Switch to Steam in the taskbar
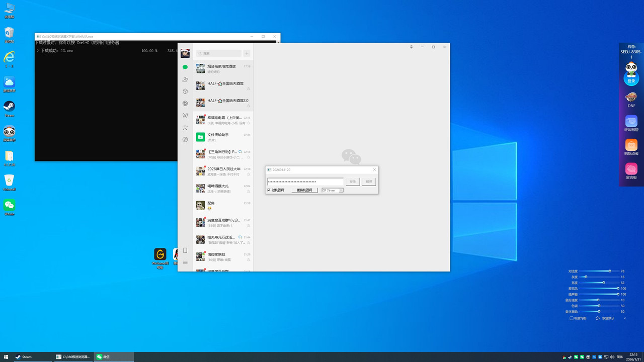The height and width of the screenshot is (362, 644). click(x=33, y=357)
